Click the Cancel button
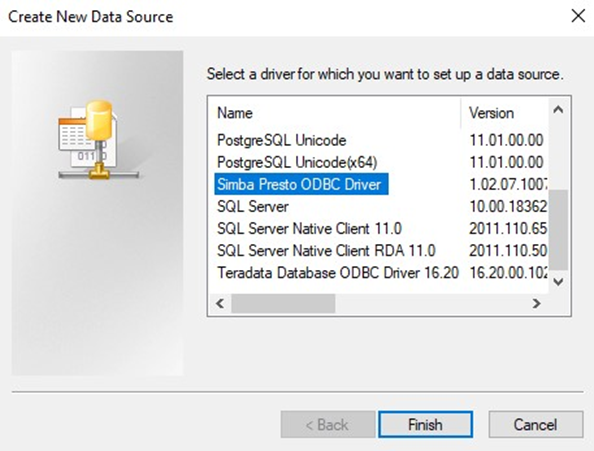 (536, 424)
